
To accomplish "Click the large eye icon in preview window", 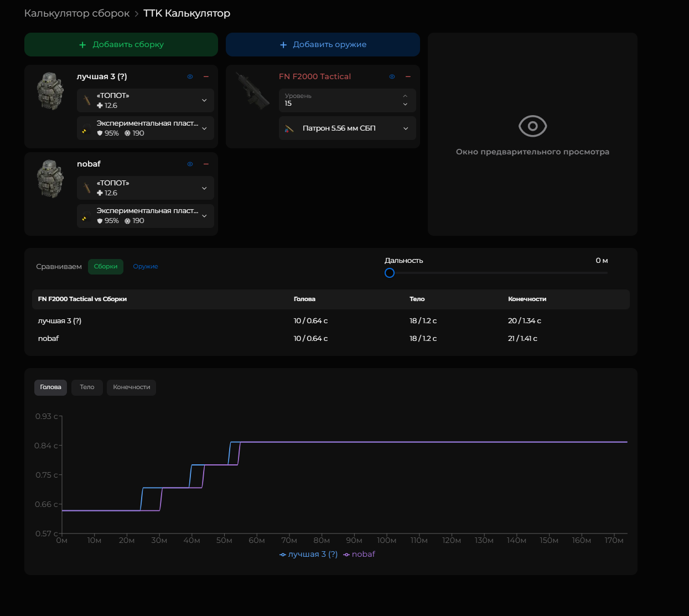I will (x=532, y=126).
